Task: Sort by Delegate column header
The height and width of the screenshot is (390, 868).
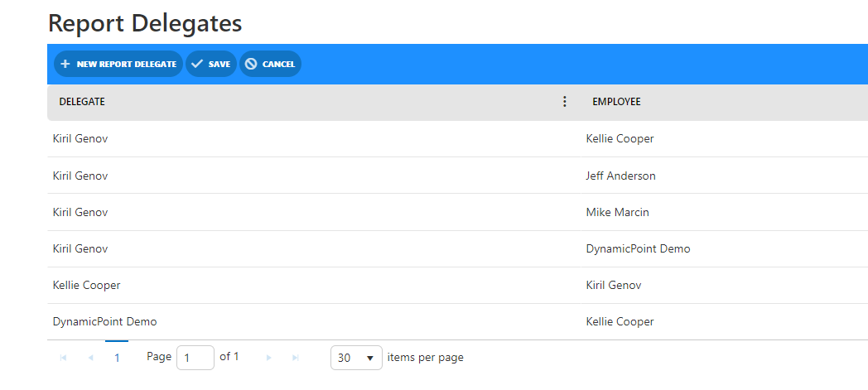Action: click(x=82, y=102)
